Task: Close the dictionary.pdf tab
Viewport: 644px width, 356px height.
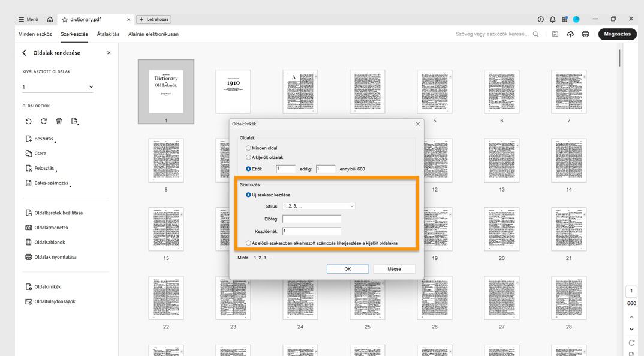Action: click(128, 19)
